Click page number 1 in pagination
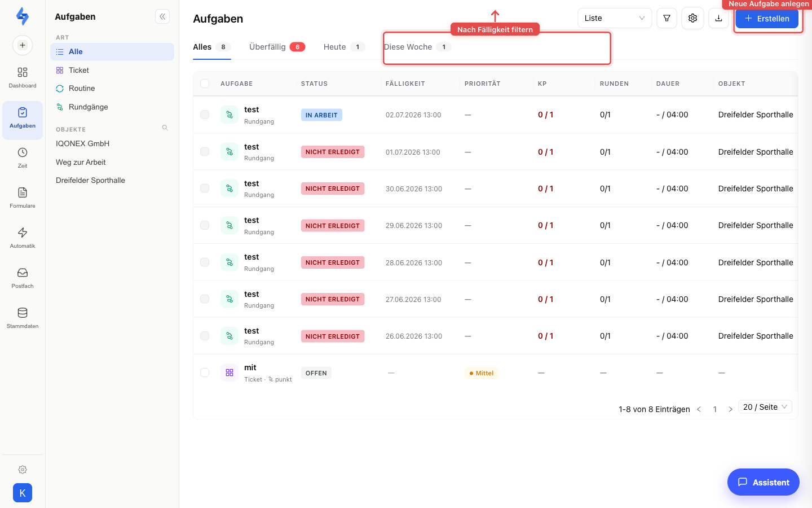 click(x=714, y=409)
